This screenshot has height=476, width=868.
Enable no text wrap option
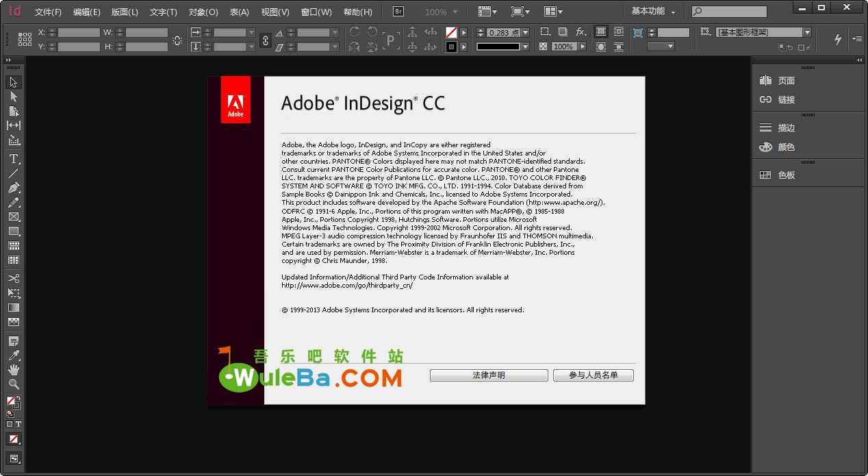(600, 32)
